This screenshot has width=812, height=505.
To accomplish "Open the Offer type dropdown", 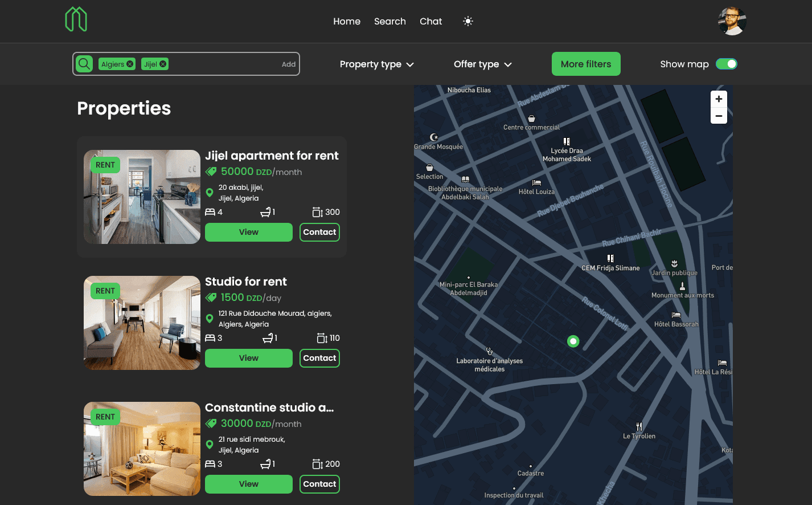I will tap(483, 64).
